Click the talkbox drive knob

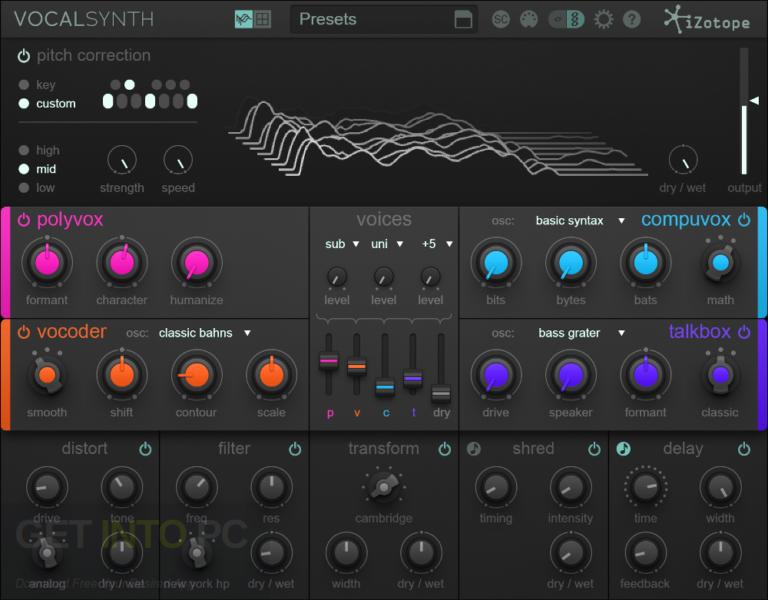(496, 375)
